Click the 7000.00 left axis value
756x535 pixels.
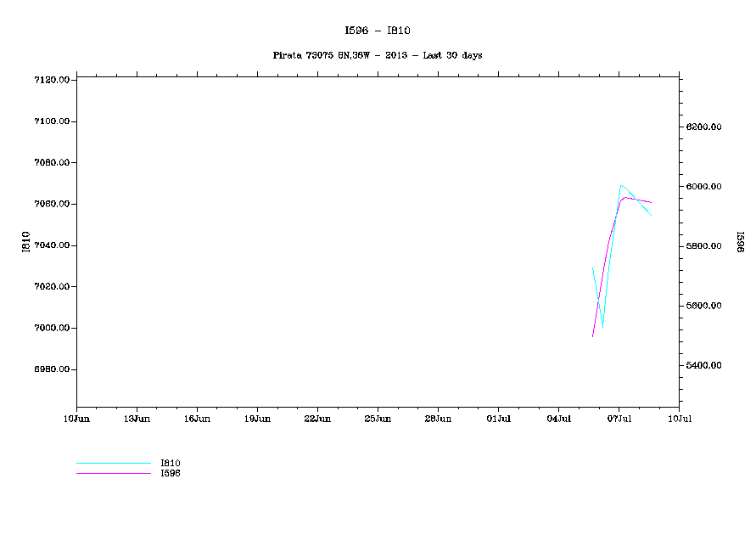(x=51, y=329)
